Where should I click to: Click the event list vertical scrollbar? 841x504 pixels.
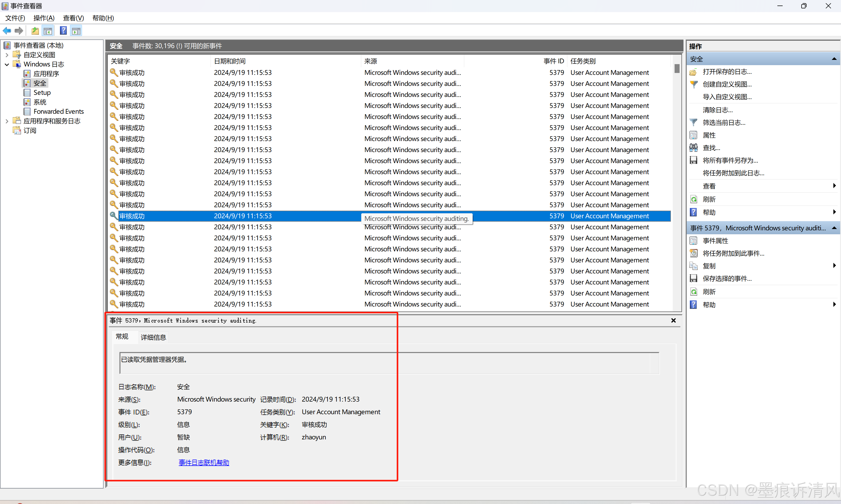[677, 187]
